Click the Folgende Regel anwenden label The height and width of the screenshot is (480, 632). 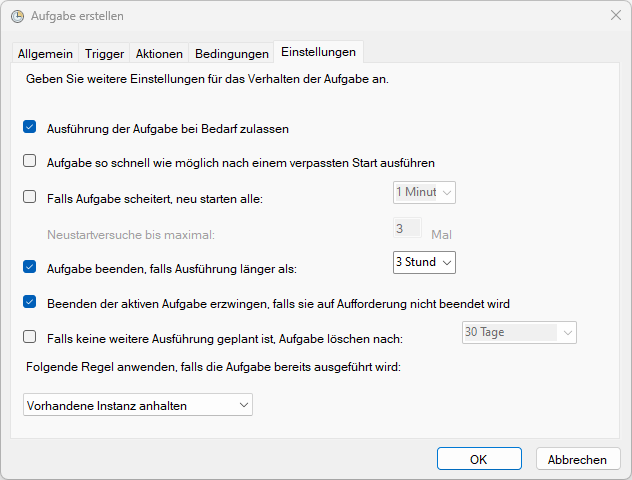pyautogui.click(x=213, y=367)
